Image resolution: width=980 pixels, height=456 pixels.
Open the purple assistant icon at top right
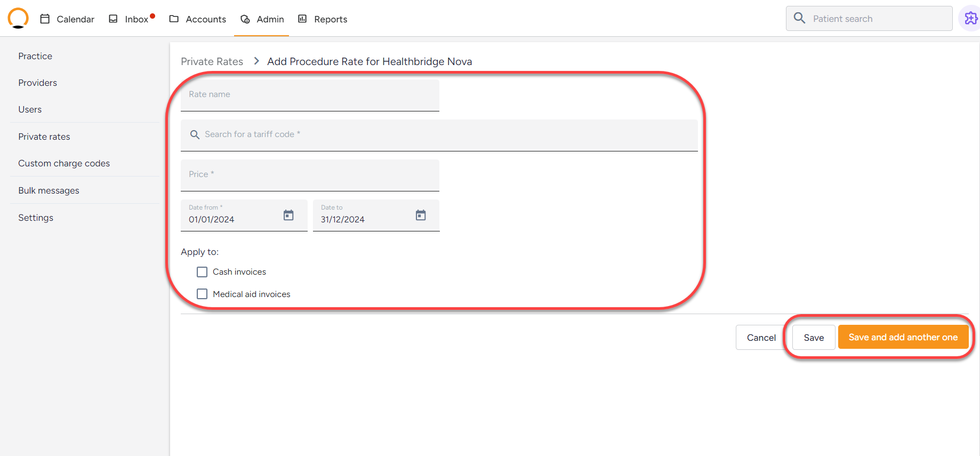pos(971,19)
